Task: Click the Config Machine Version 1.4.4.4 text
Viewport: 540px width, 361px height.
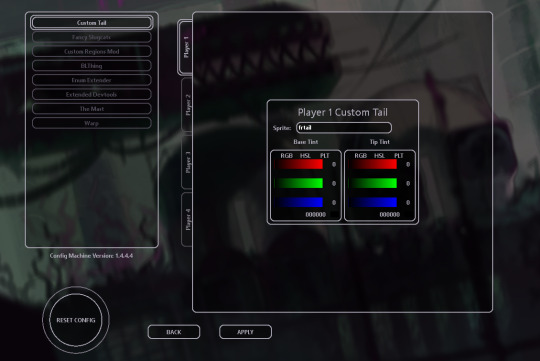Action: (x=91, y=256)
